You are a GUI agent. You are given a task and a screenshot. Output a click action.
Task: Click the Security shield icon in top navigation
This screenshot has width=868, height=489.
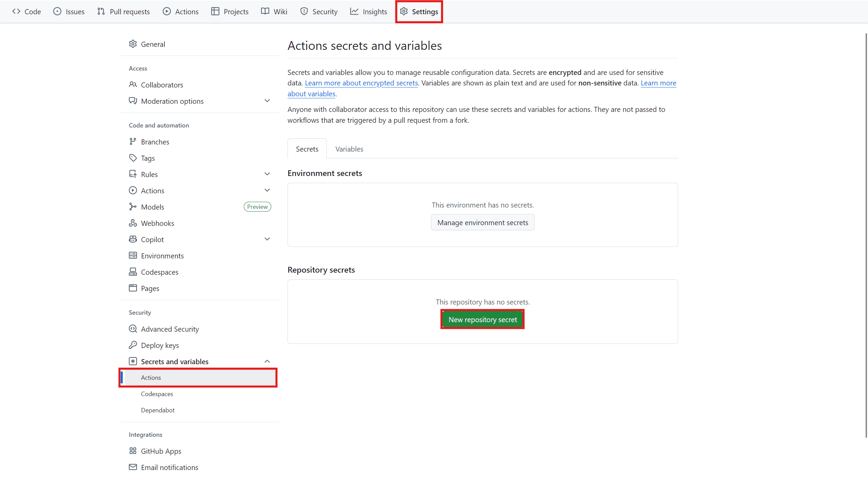pos(304,12)
